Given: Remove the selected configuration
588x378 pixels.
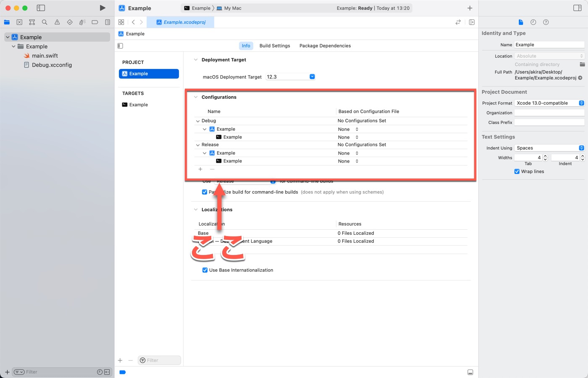Looking at the screenshot, I should (212, 169).
